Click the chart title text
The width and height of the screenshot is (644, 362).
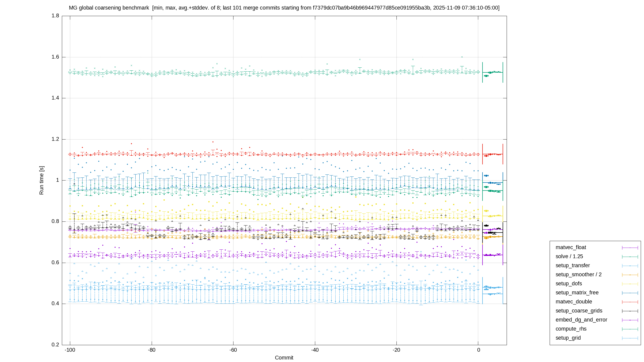point(284,8)
